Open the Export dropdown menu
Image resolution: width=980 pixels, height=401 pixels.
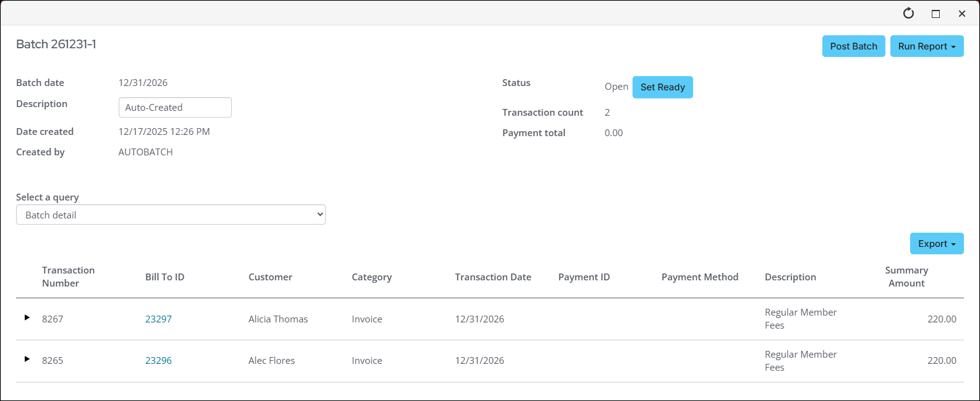936,244
